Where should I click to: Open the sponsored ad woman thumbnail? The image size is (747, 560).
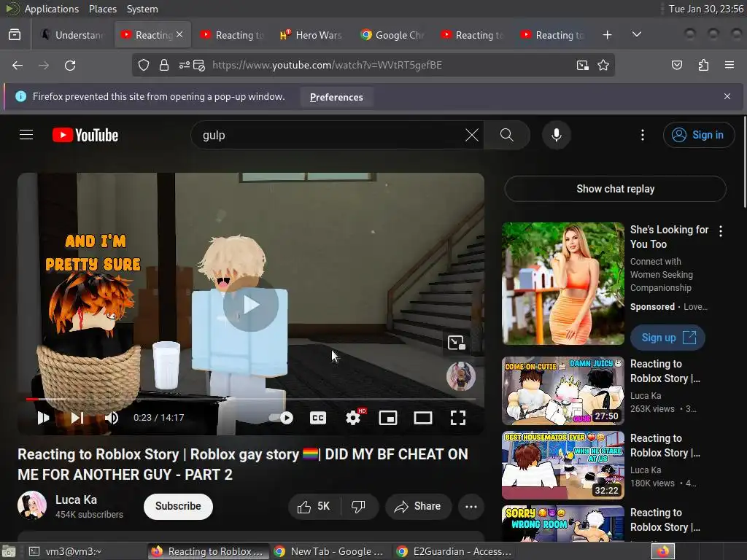pyautogui.click(x=562, y=284)
